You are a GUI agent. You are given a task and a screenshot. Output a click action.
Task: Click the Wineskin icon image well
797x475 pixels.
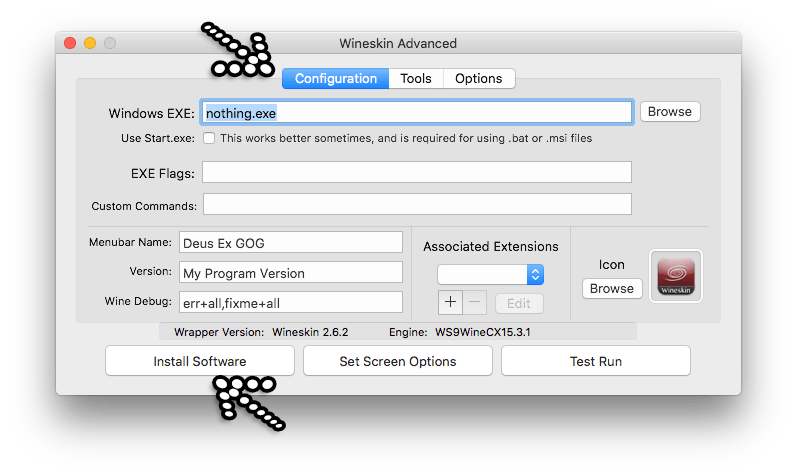click(676, 276)
